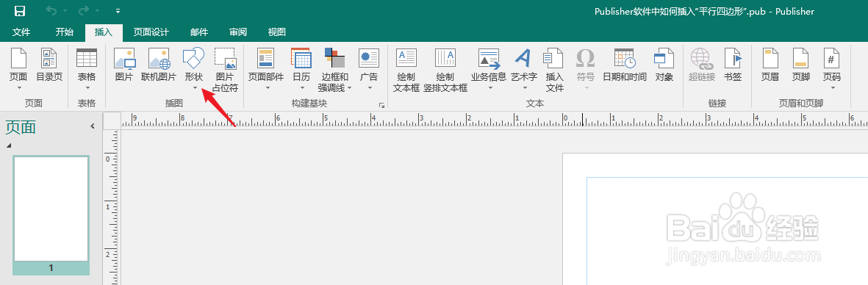Open the 边框和强调线 gallery
This screenshot has width=868, height=285.
pyautogui.click(x=335, y=69)
